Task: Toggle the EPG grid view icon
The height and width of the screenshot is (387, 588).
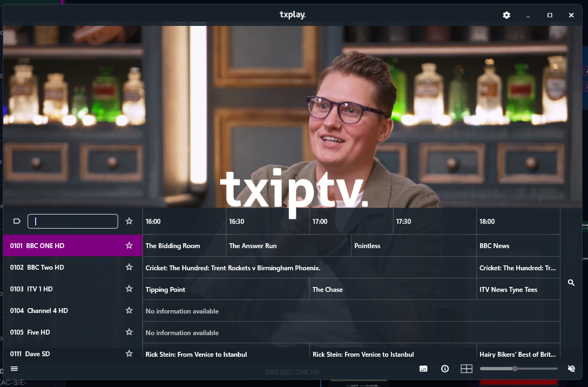Action: click(466, 369)
